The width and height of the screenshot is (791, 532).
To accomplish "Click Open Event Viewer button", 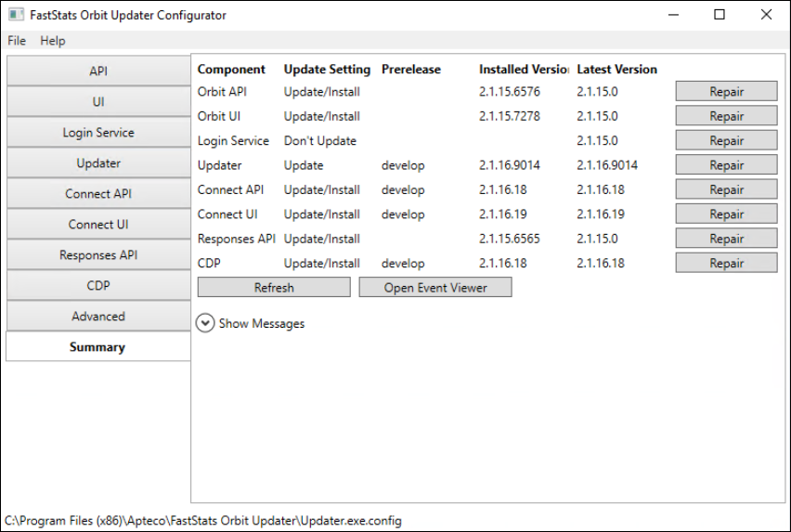I will [x=435, y=288].
